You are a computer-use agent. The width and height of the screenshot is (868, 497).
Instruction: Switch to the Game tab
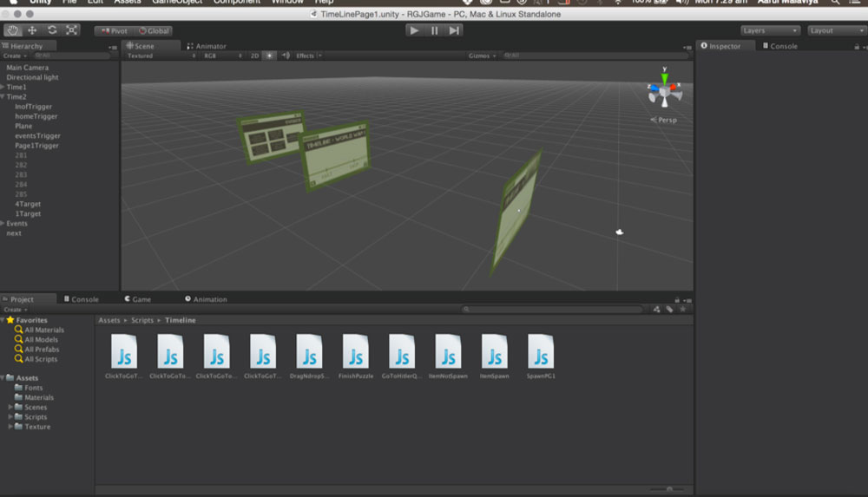pyautogui.click(x=138, y=299)
